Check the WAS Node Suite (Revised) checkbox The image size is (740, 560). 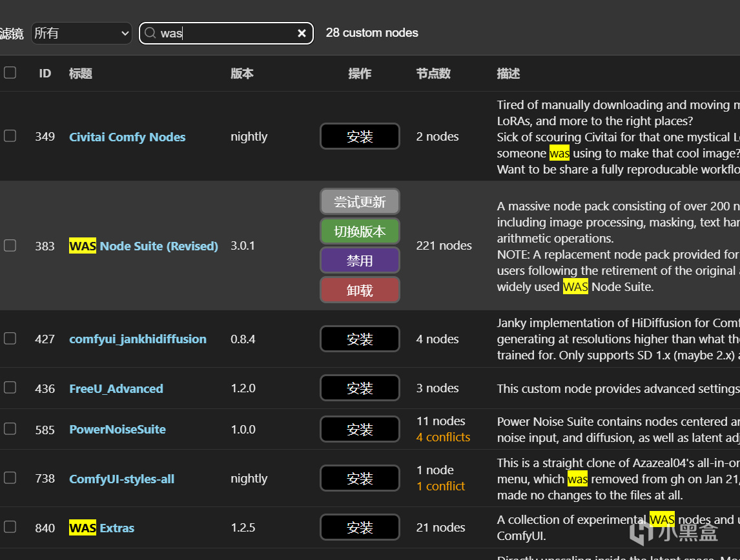[x=10, y=246]
